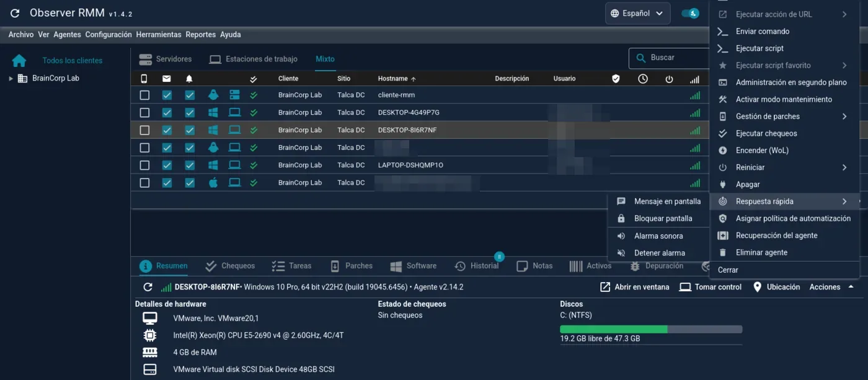
Task: Expand the BrainCorp Lab tree node
Action: click(x=11, y=79)
